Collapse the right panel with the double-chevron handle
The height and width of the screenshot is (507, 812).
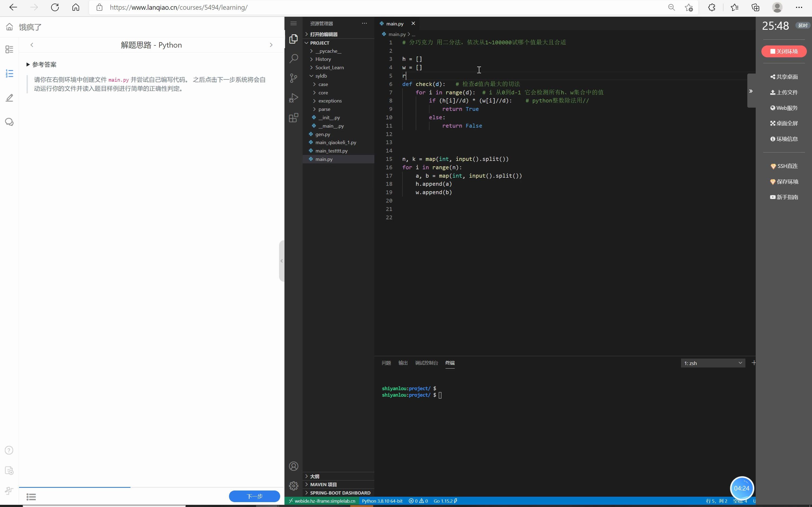[x=751, y=91]
